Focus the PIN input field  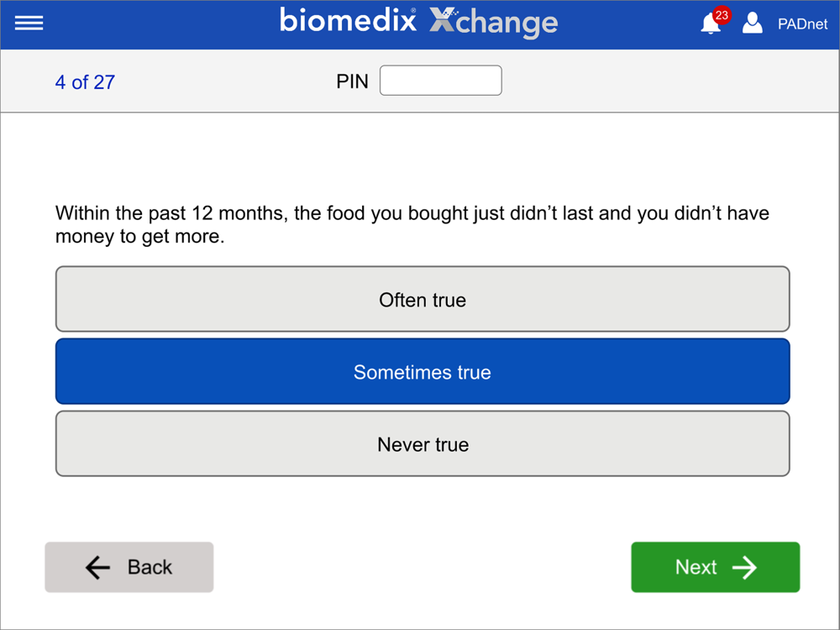click(x=440, y=81)
